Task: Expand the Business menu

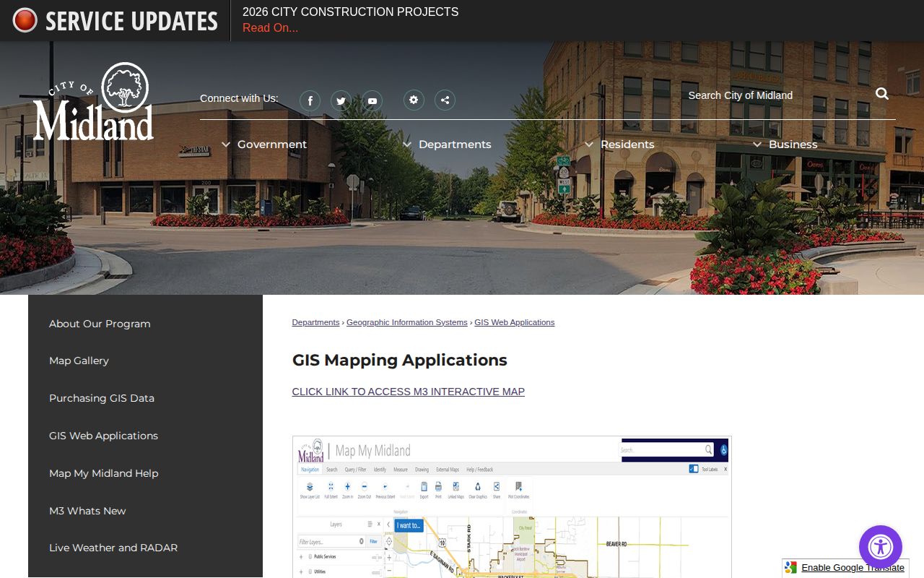Action: [x=785, y=144]
